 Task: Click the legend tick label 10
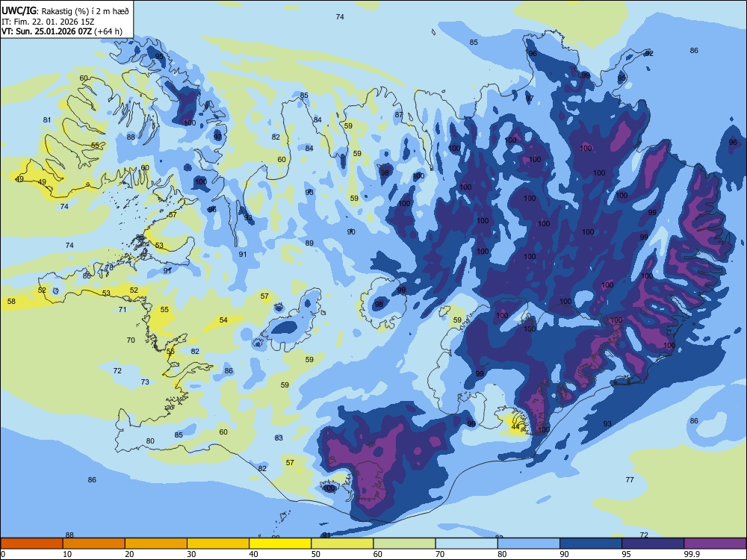[67, 554]
